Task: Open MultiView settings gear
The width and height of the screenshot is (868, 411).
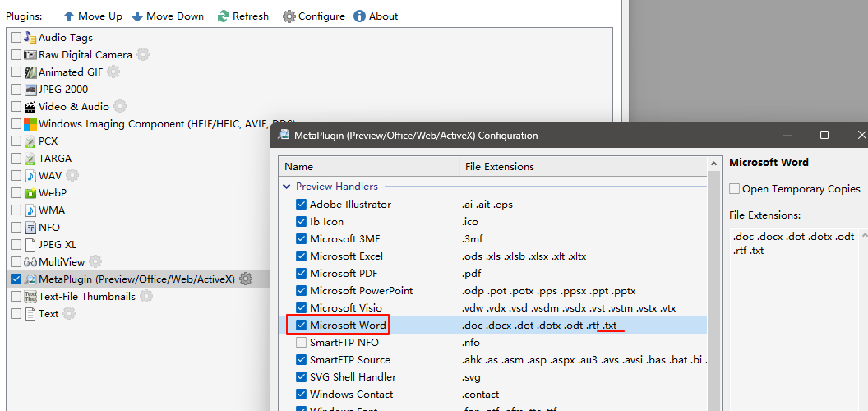Action: [96, 261]
